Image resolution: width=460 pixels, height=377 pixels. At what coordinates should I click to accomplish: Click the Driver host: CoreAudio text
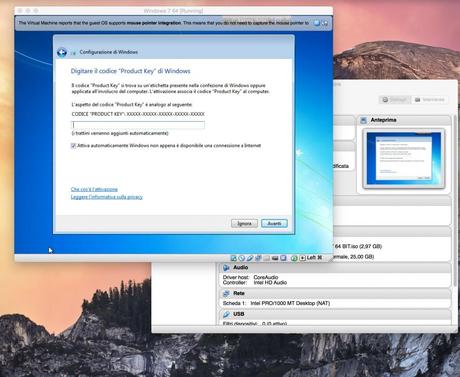coord(250,277)
